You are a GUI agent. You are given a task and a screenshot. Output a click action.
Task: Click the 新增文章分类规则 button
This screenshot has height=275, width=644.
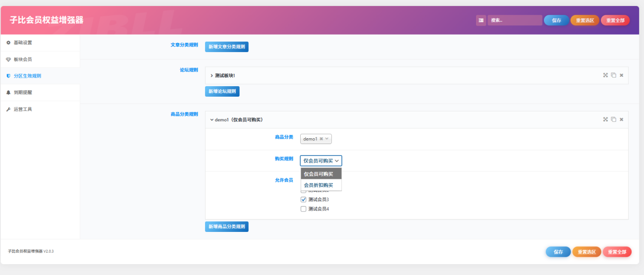coord(226,47)
